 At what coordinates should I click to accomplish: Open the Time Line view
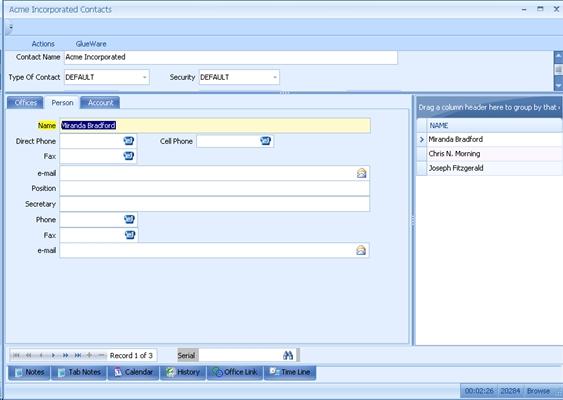pos(290,372)
